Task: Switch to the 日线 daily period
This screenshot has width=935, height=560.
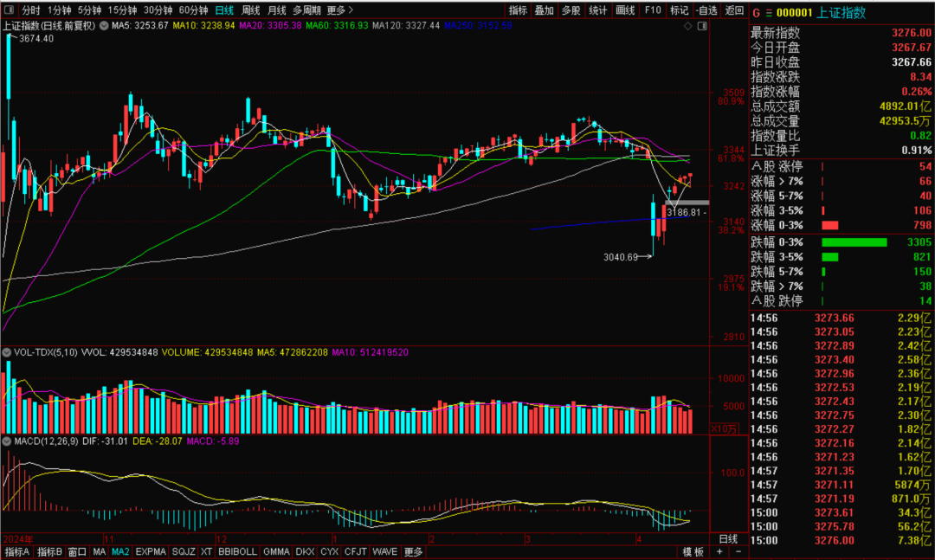Action: 224,10
